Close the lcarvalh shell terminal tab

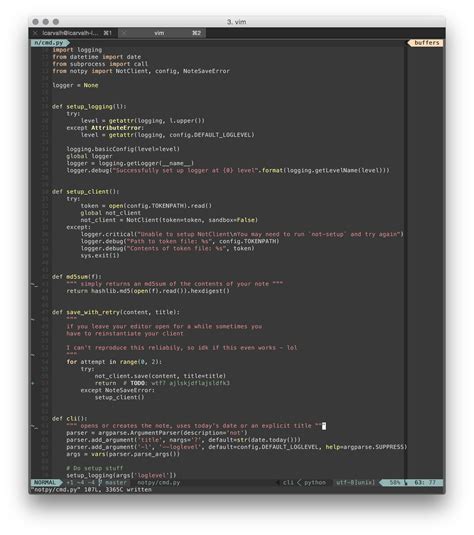[x=35, y=33]
